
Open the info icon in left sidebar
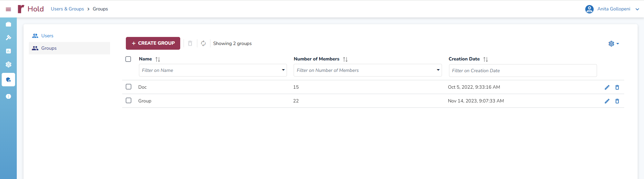click(8, 96)
